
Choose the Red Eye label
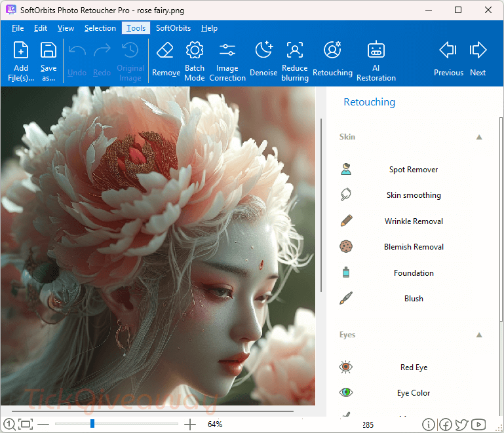414,367
